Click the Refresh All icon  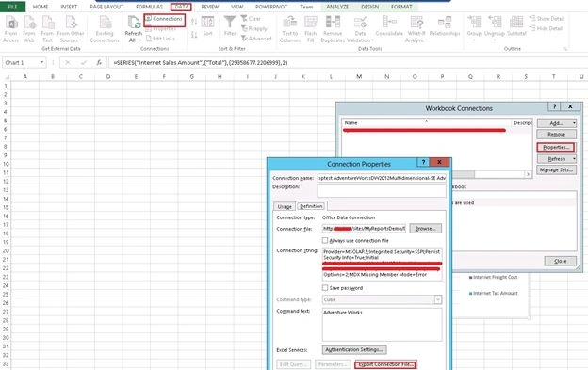click(134, 22)
